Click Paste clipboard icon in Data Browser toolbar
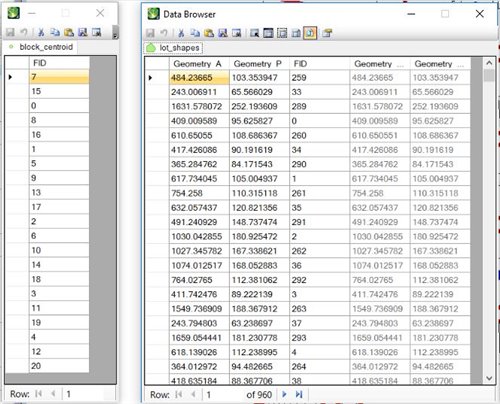The image size is (500, 404). pyautogui.click(x=209, y=33)
